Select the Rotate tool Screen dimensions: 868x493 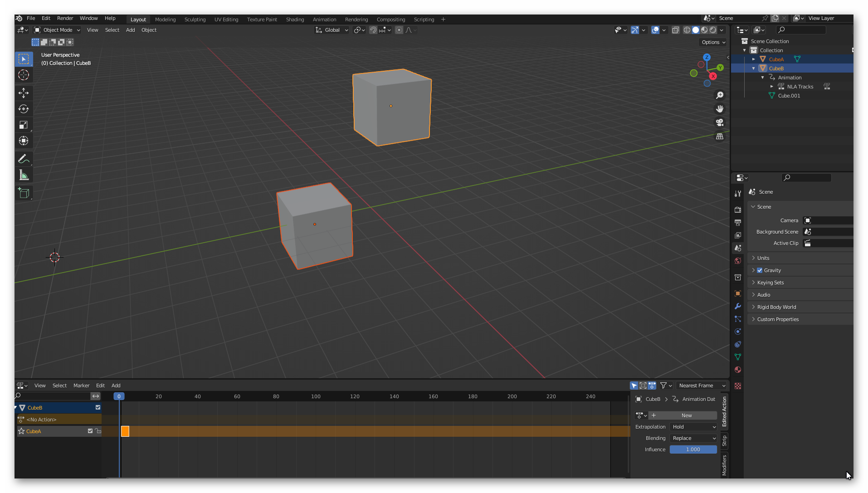24,109
